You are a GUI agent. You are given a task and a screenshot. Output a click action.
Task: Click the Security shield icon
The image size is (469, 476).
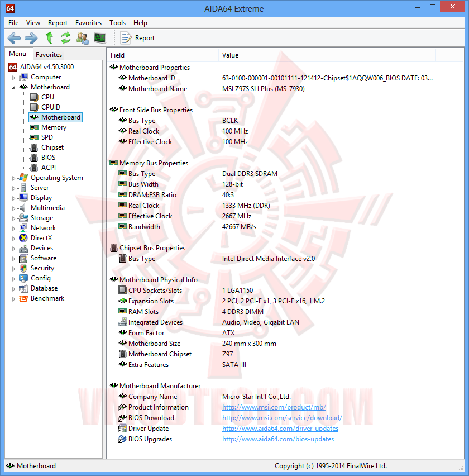(x=23, y=268)
